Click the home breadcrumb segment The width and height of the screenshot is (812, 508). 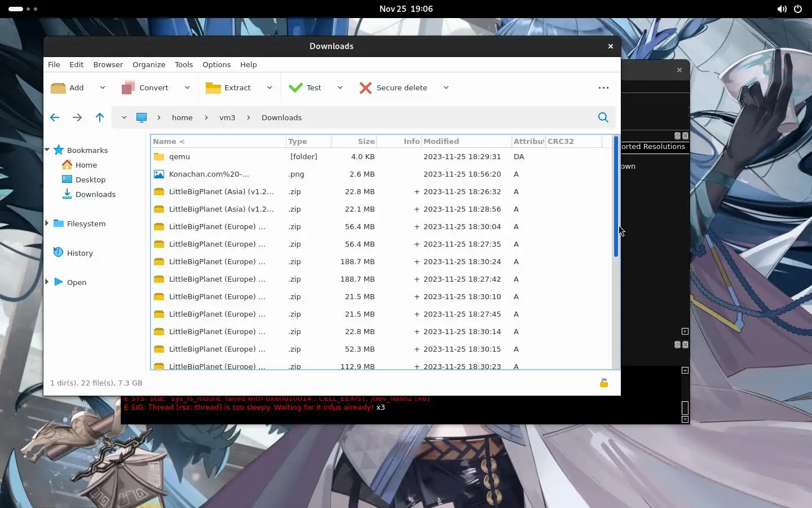pos(182,117)
